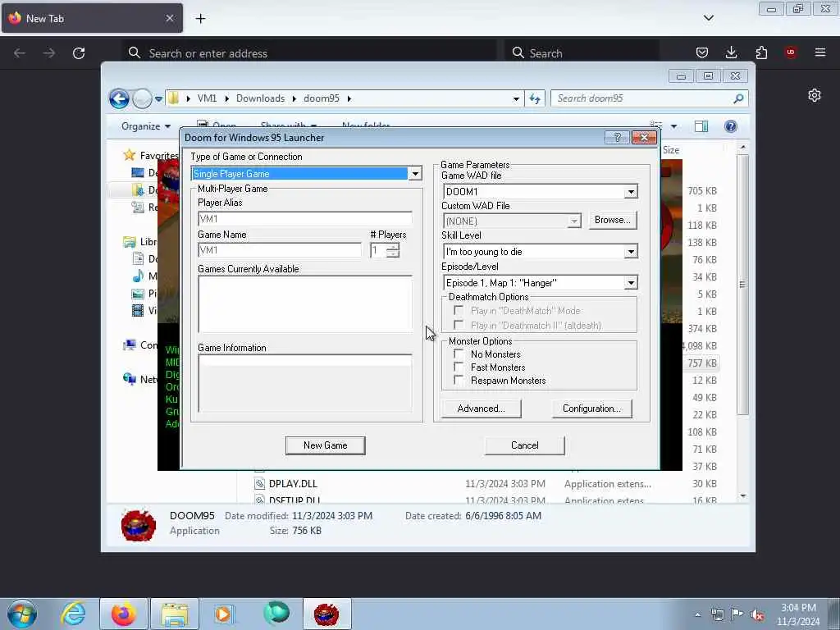Toggle Play in DeathMatch Mode checkbox

(459, 311)
